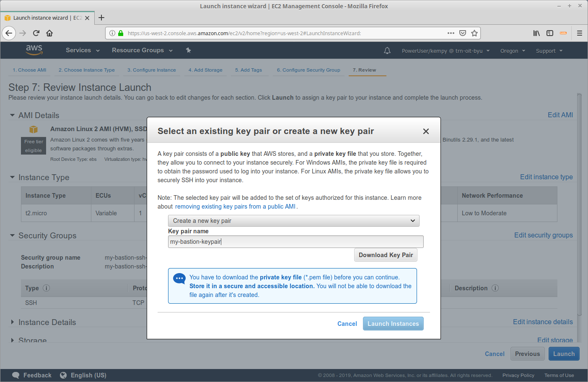The width and height of the screenshot is (588, 382).
Task: Click into the Key pair name field
Action: point(296,242)
